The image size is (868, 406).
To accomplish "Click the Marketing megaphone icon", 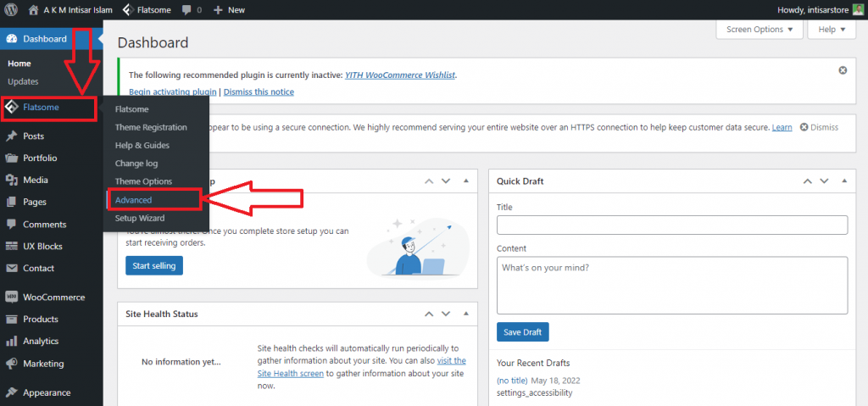I will coord(12,364).
